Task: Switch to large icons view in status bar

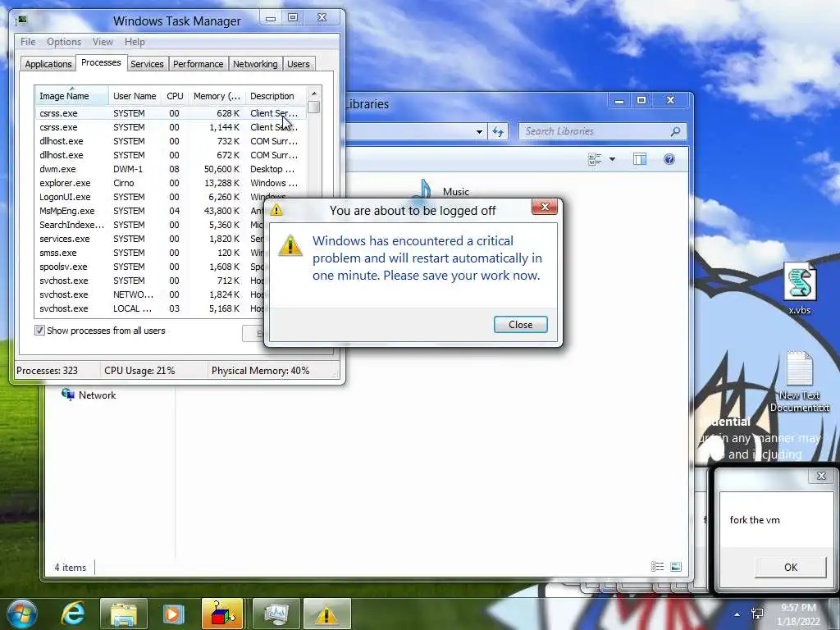Action: tap(676, 567)
